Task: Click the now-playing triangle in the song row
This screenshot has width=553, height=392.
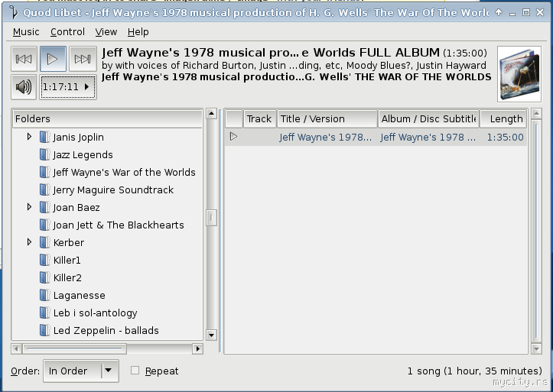Action: coord(233,136)
